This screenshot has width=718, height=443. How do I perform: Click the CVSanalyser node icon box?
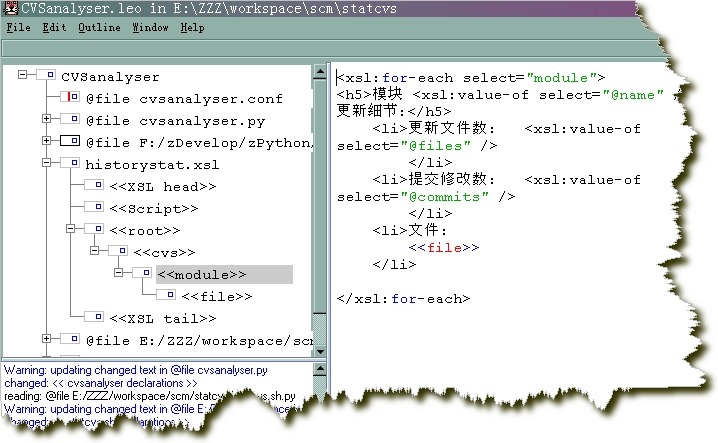coord(46,74)
